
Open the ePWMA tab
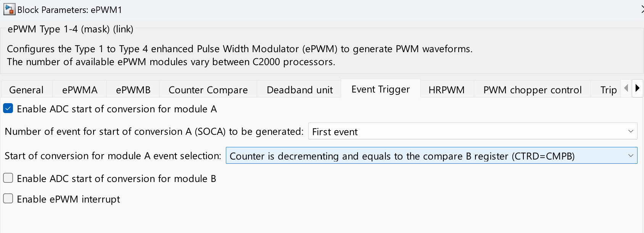80,90
